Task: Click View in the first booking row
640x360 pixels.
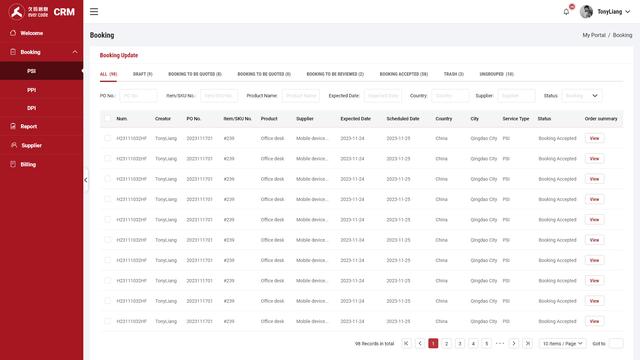Action: (594, 138)
